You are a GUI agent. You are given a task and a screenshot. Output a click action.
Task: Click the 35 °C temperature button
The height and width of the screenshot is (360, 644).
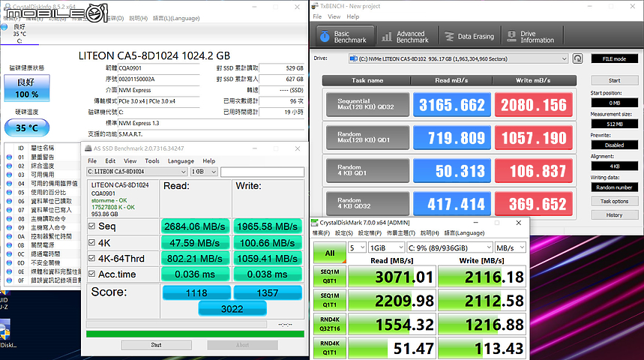click(x=27, y=127)
